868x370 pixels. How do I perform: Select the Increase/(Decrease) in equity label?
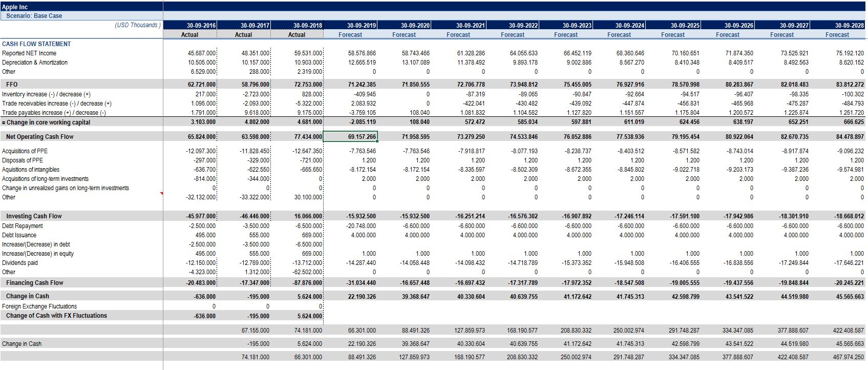(x=38, y=254)
